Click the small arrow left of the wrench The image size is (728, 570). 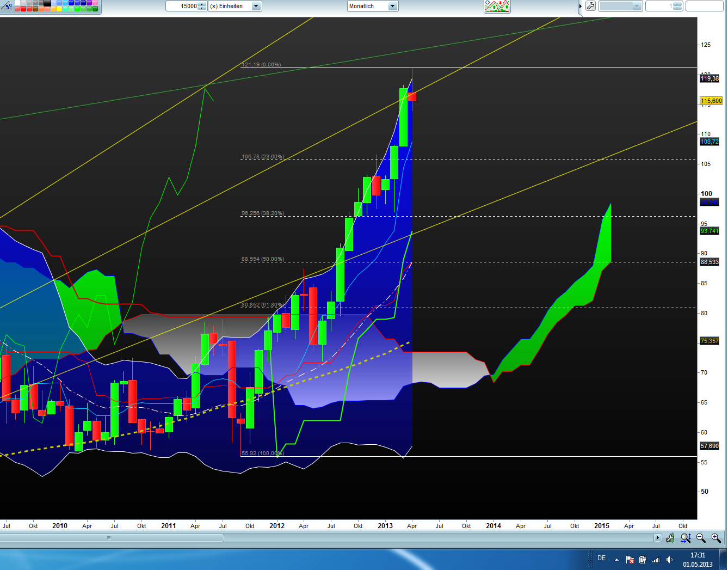[x=581, y=6]
